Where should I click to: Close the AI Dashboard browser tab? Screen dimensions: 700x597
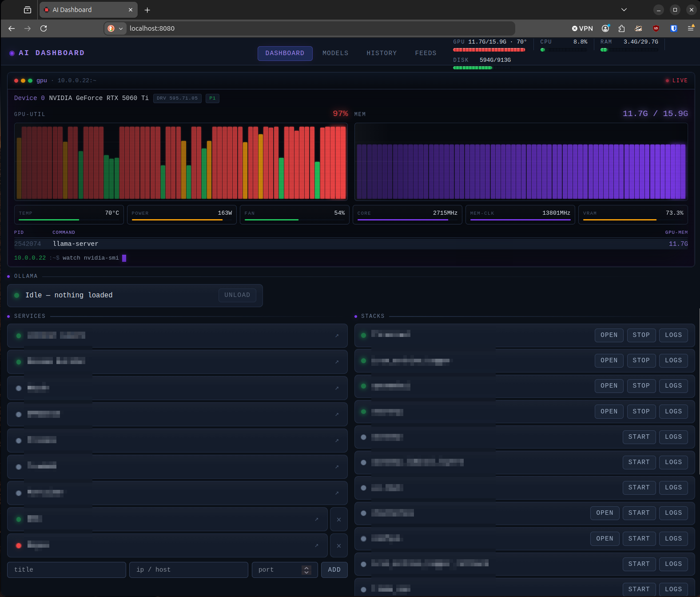(131, 10)
